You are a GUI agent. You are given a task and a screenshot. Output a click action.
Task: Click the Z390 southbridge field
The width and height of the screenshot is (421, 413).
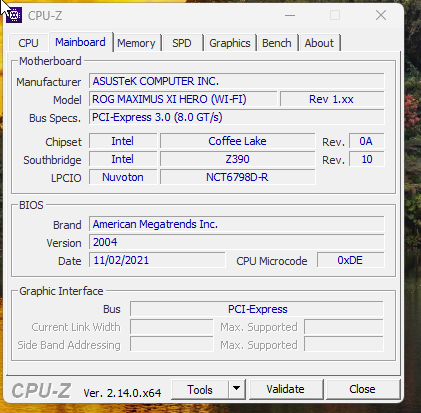point(237,159)
